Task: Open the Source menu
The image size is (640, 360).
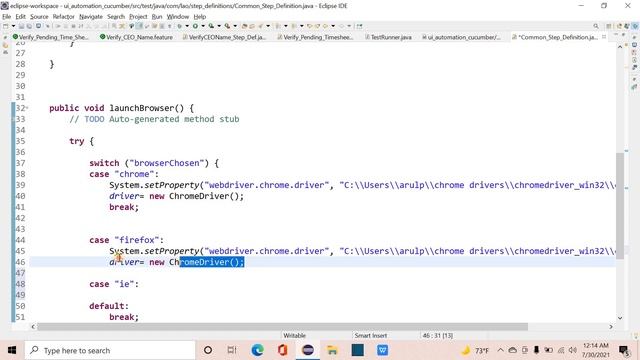Action: pos(39,16)
